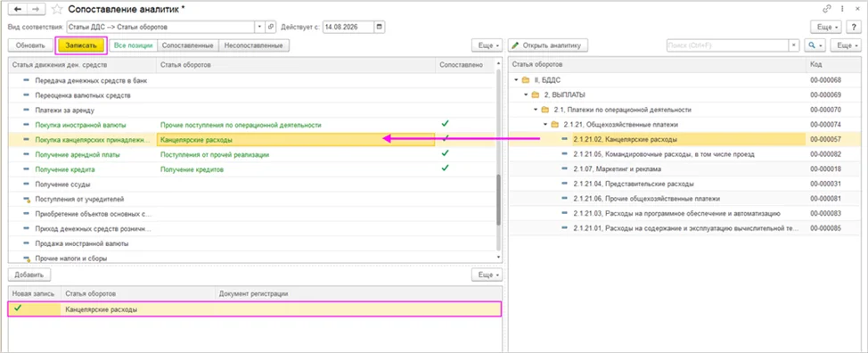
Task: Click the row icon of Получение арендной платы
Action: 26,155
